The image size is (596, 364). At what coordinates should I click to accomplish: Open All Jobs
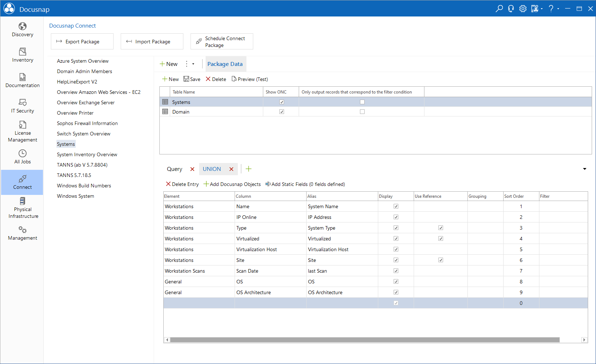tap(22, 157)
